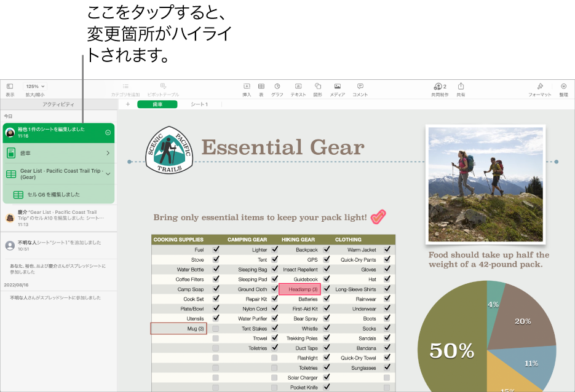Click the Comment (コメント) toolbar icon

[360, 87]
